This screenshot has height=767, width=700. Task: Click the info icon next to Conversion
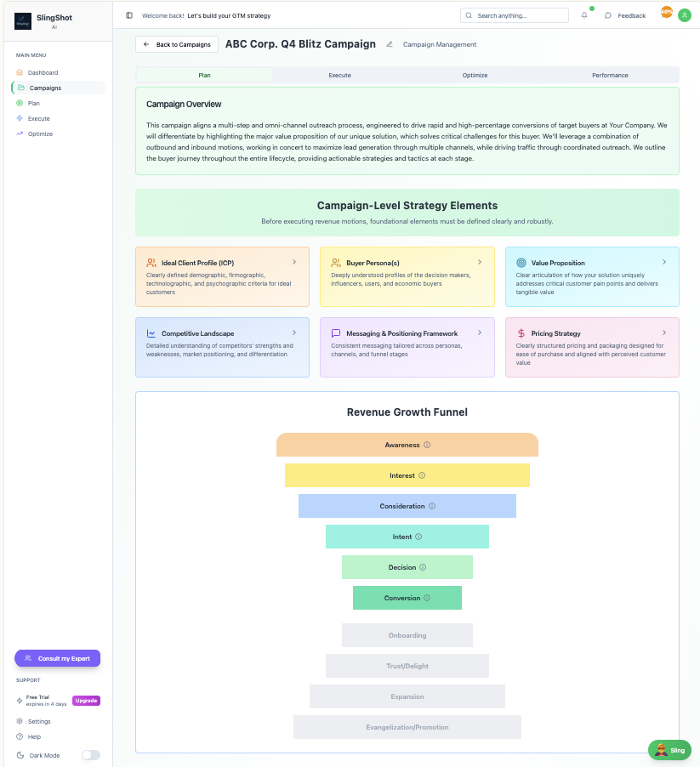tap(427, 598)
